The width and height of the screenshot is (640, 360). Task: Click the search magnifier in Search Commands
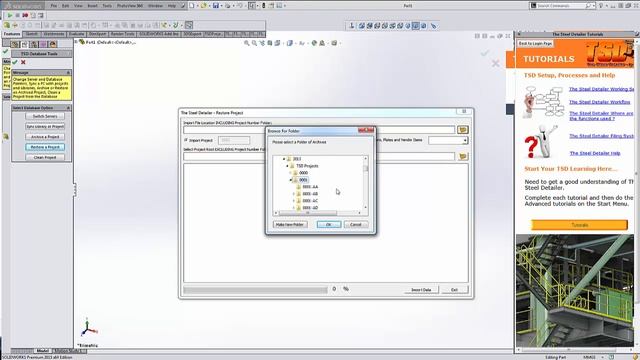tap(588, 6)
